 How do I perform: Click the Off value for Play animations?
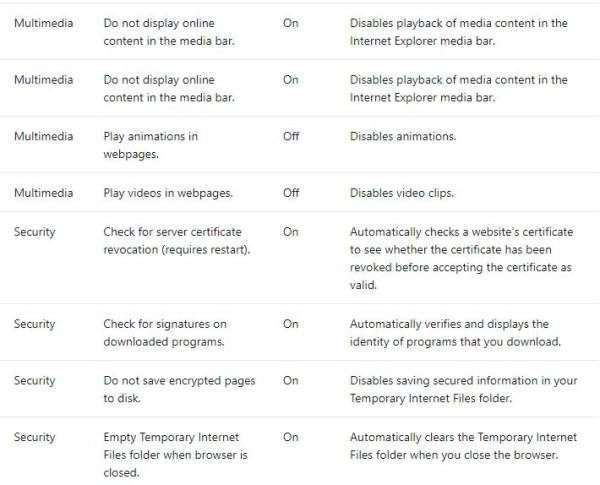pyautogui.click(x=291, y=136)
